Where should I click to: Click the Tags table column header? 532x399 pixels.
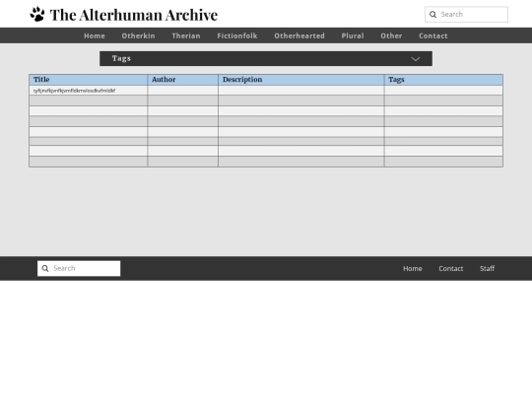tap(443, 80)
